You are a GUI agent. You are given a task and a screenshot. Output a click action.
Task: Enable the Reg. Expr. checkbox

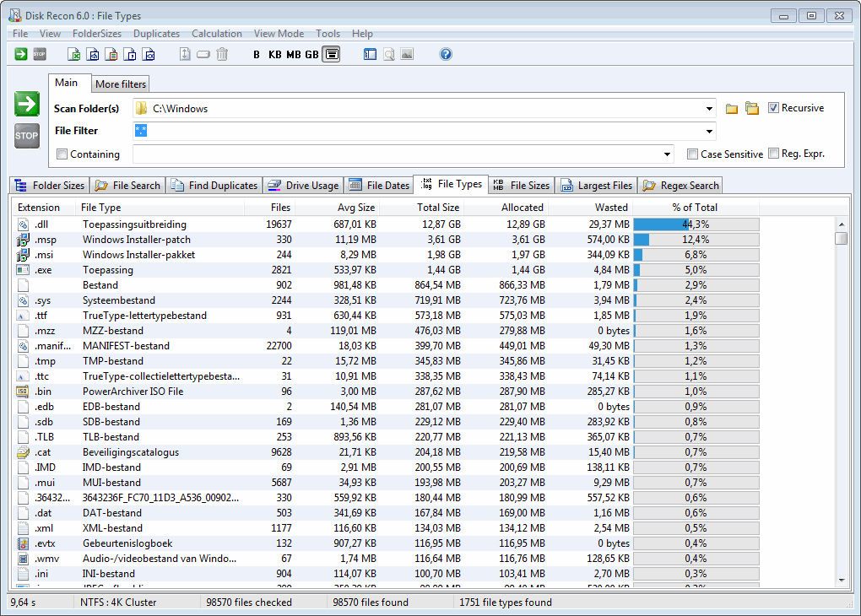773,154
